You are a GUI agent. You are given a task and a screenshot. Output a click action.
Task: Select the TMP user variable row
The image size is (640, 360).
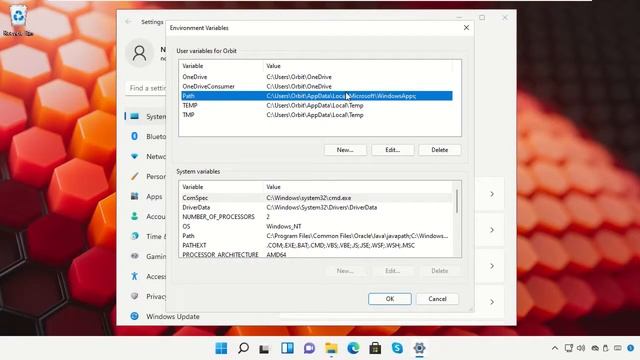point(317,115)
